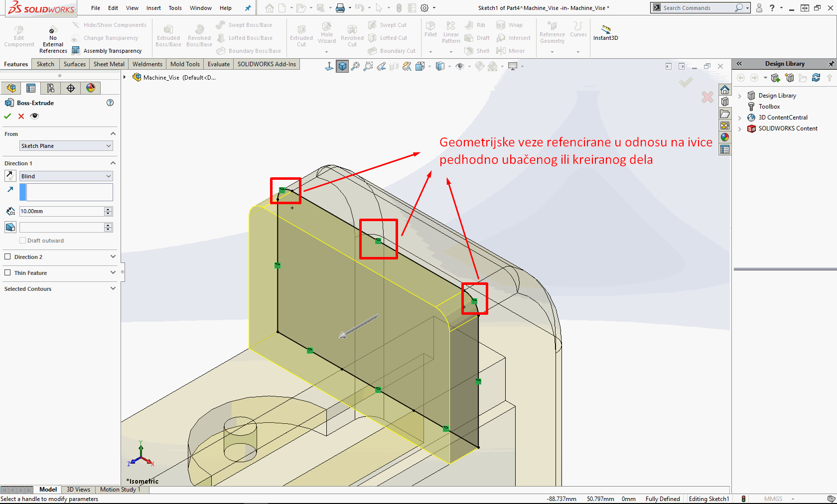Open the DisplayManager appearance tab icon

[91, 88]
